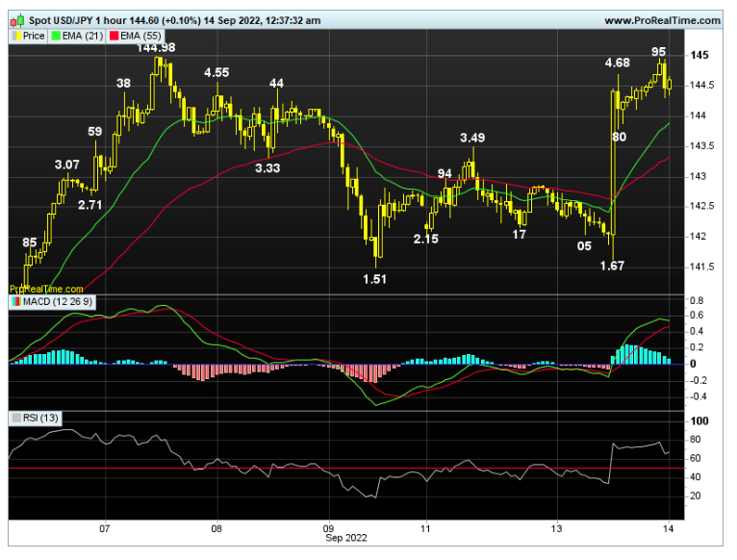This screenshot has height=560, width=737.
Task: Click the 94 annotation near EMA cross
Action: click(445, 173)
